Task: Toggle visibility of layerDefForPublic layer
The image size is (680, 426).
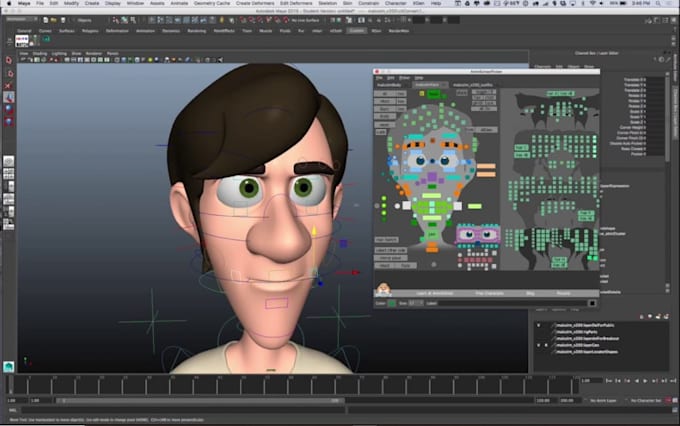Action: click(539, 325)
